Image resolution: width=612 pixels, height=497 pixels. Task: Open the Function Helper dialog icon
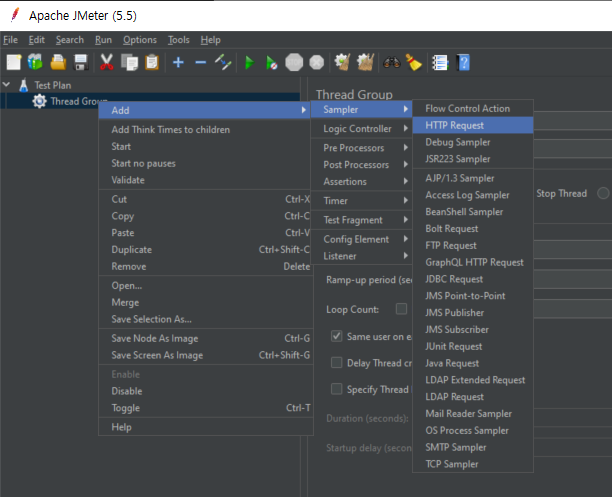coord(440,62)
